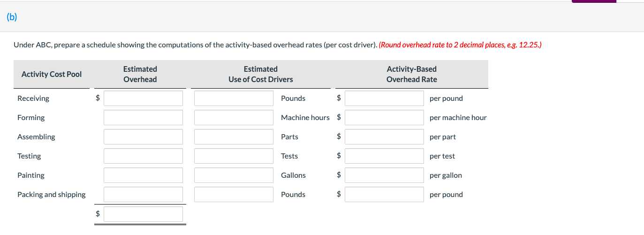Viewport: 644px width, 235px height.
Task: Click the purple button at top right
Action: coord(593,1)
